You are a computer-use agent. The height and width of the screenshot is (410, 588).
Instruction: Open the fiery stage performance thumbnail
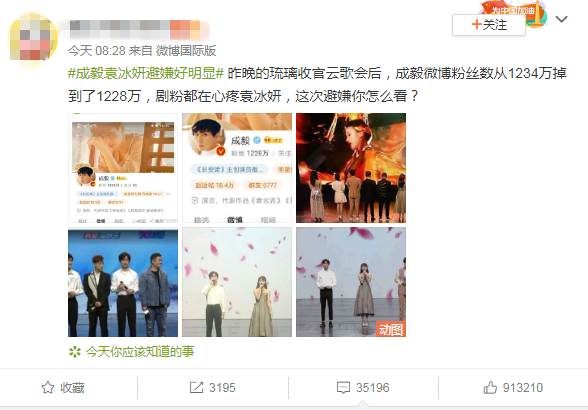pos(351,168)
